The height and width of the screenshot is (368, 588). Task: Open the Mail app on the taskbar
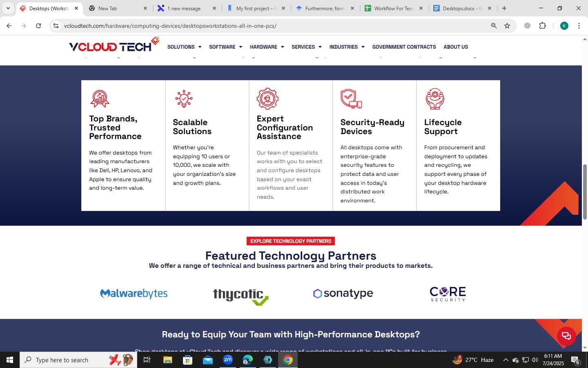208,360
